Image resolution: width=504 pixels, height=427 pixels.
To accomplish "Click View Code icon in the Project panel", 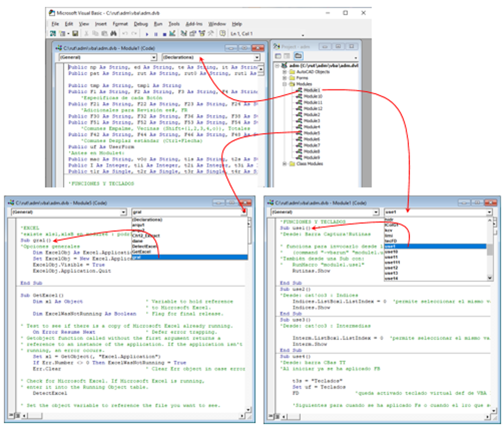I will coord(278,56).
